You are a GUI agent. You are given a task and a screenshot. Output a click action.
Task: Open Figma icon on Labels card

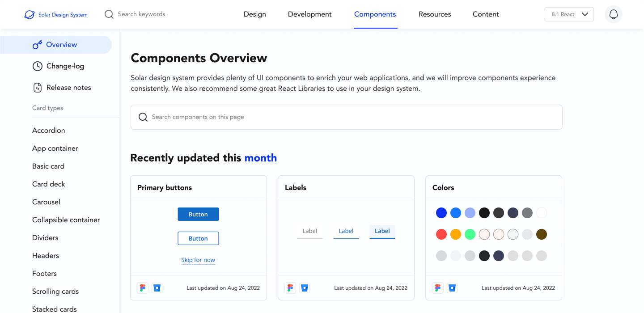[290, 288]
